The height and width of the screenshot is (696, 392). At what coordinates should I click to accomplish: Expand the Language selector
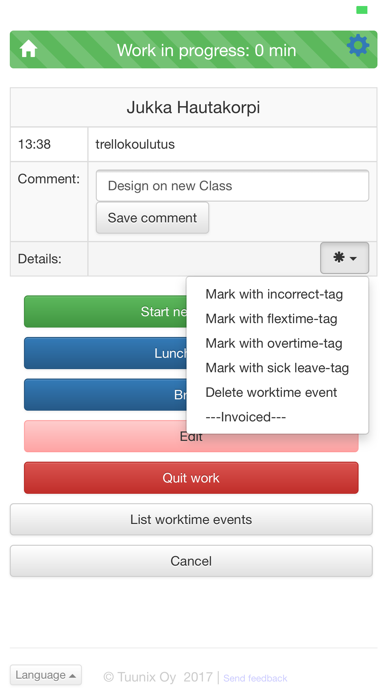(x=46, y=675)
